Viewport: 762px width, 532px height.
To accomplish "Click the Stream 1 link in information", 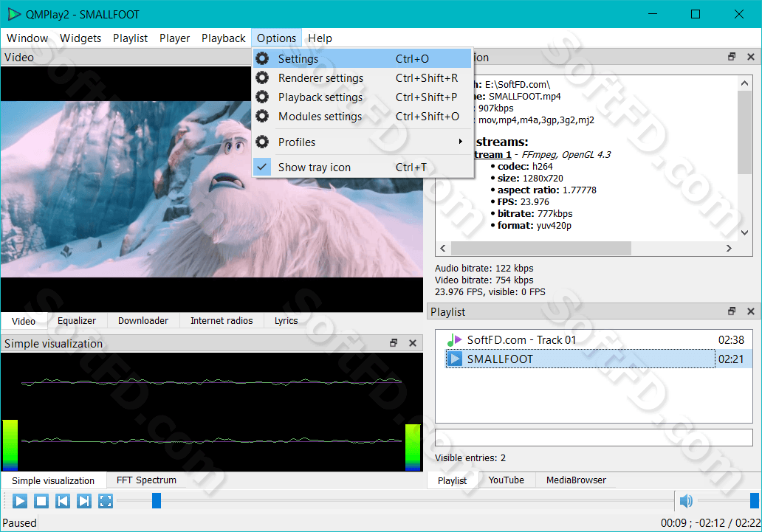I will (492, 154).
